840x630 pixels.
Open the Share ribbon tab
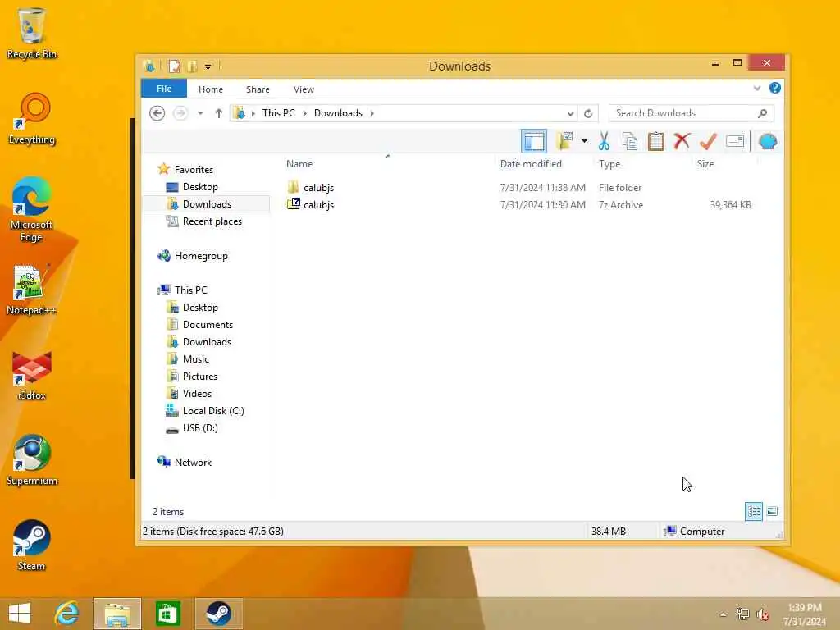pos(258,89)
